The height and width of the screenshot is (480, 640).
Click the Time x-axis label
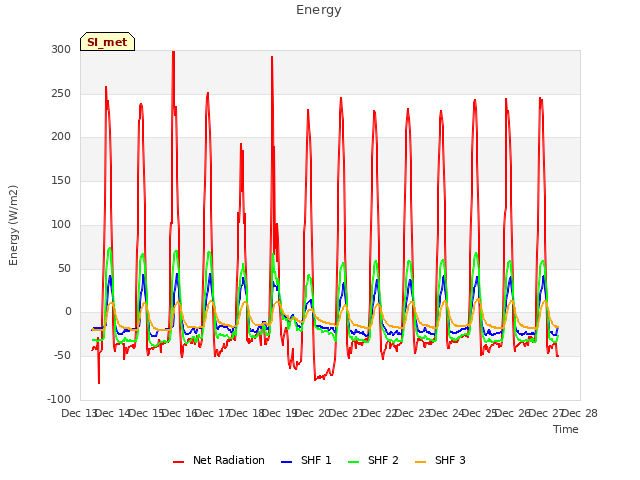(566, 429)
